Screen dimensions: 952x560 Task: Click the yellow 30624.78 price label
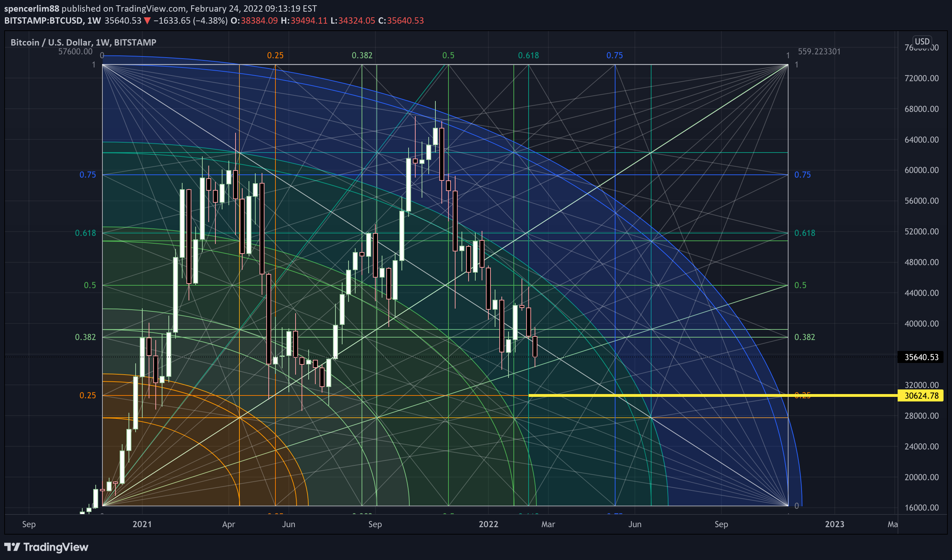921,395
